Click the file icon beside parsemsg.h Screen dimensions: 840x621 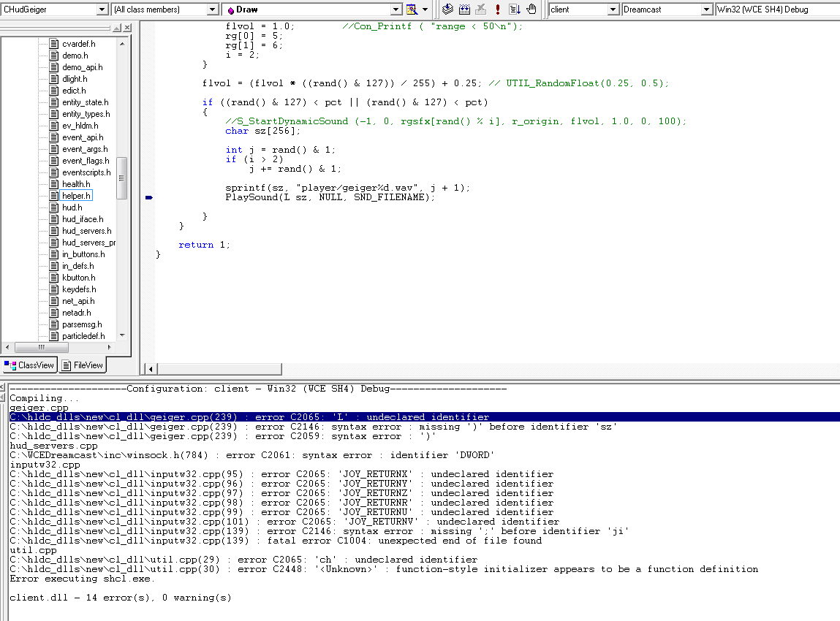pos(53,324)
